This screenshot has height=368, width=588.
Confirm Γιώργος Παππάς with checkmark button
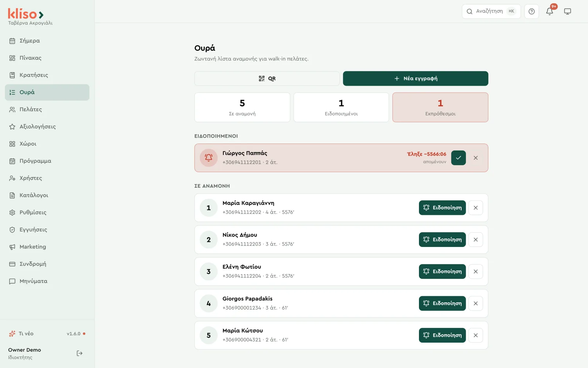[x=458, y=158]
